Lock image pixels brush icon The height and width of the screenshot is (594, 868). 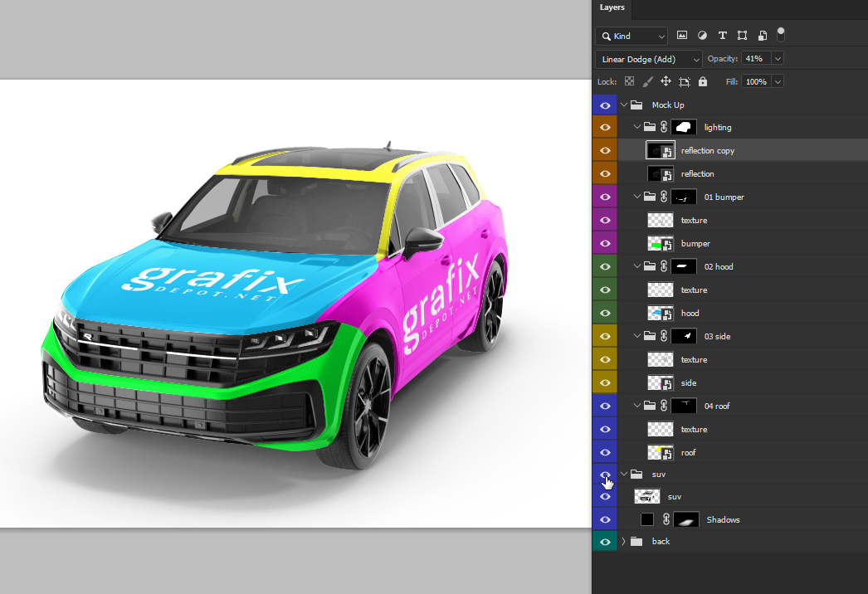click(x=647, y=82)
